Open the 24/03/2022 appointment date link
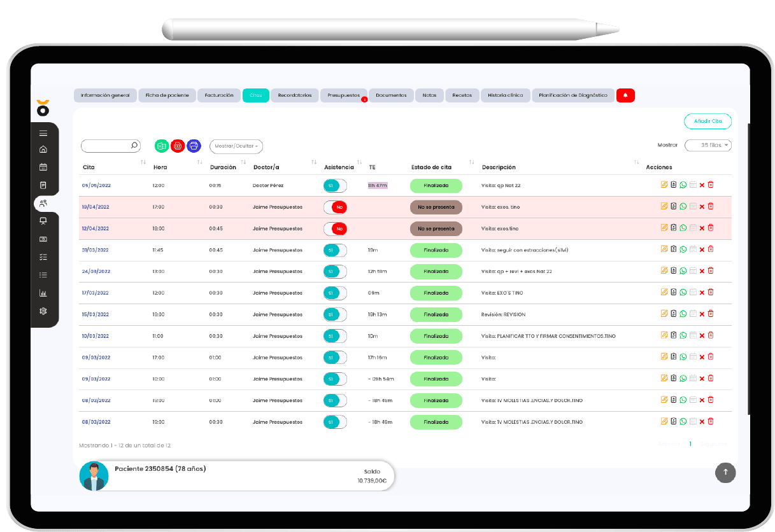775x532 pixels. pyautogui.click(x=95, y=271)
